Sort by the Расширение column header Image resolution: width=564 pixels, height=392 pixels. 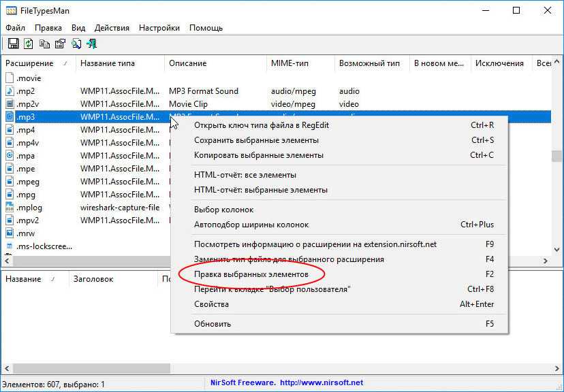coord(29,63)
